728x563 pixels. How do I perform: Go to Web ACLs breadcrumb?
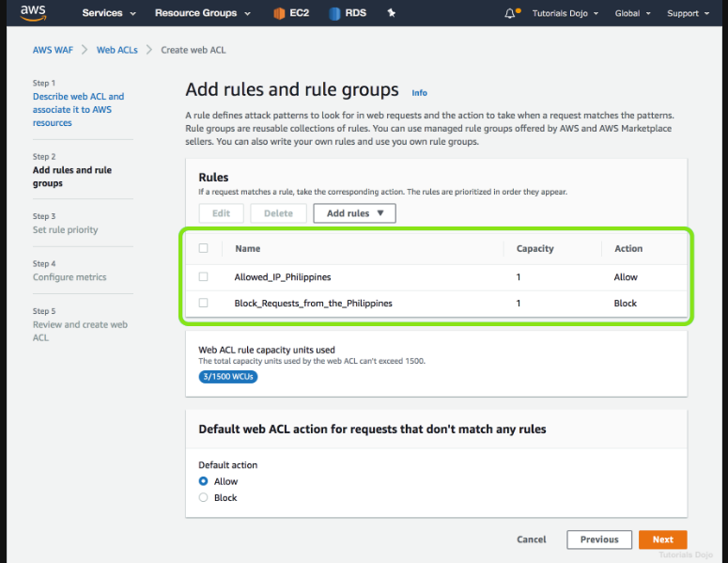coord(117,50)
